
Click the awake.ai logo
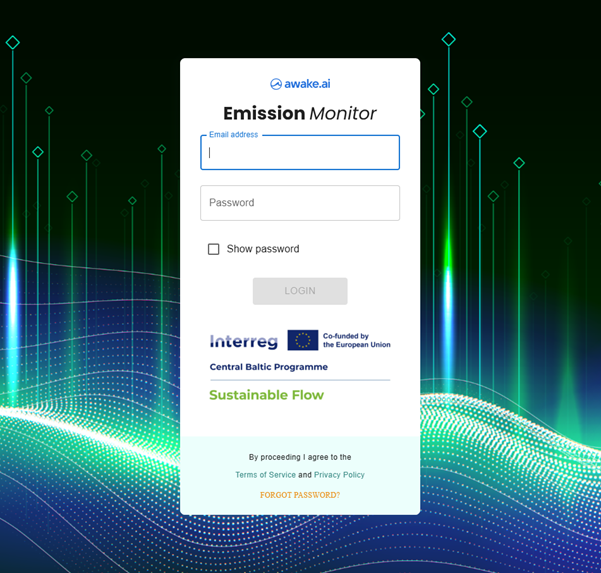[x=300, y=84]
